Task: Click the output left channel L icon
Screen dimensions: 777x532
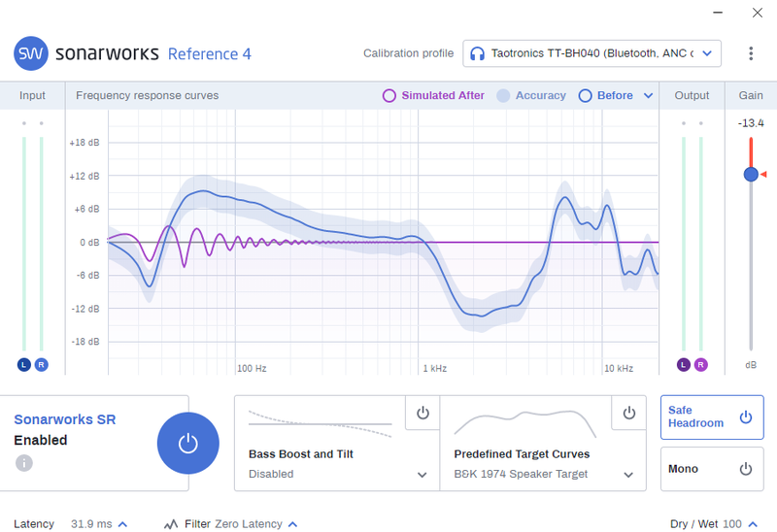Action: (684, 365)
